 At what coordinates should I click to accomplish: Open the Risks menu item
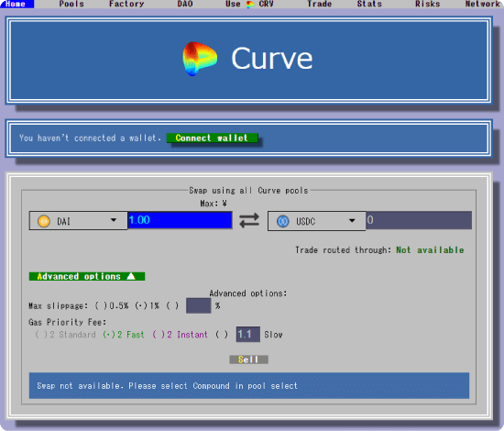coord(427,5)
